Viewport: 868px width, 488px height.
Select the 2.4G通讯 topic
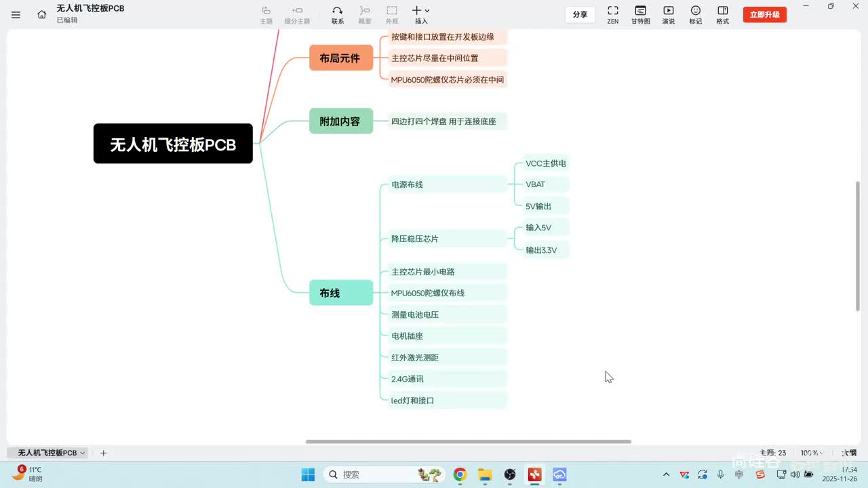(446, 379)
